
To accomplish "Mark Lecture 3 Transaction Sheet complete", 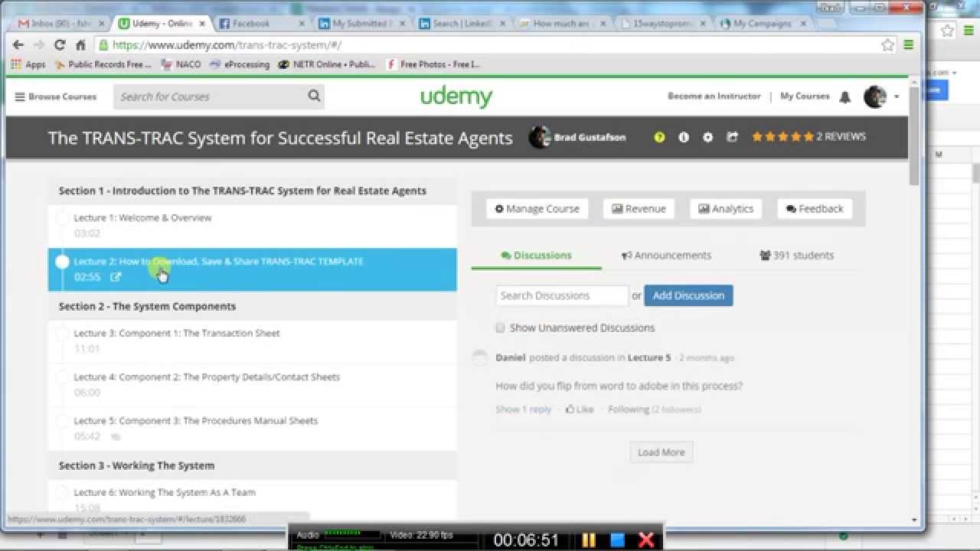I will pyautogui.click(x=62, y=334).
